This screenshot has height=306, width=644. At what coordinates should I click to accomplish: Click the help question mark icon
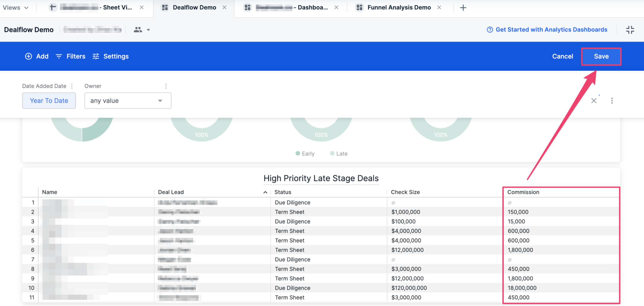[x=490, y=30]
